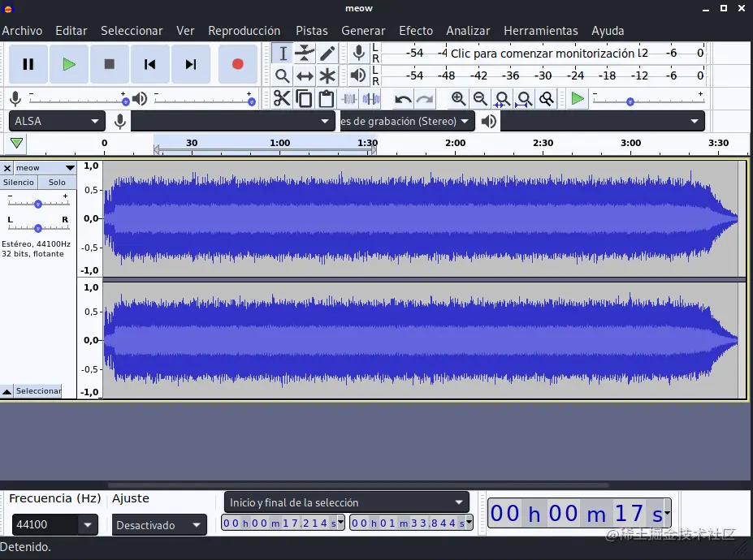Click the Zoom In magnifier icon

[x=458, y=99]
